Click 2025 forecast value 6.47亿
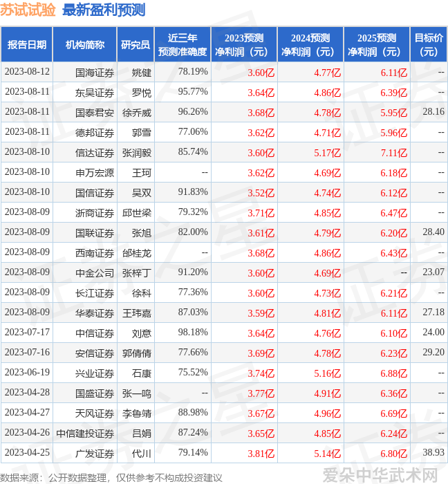This screenshot has height=484, width=448. (x=393, y=213)
